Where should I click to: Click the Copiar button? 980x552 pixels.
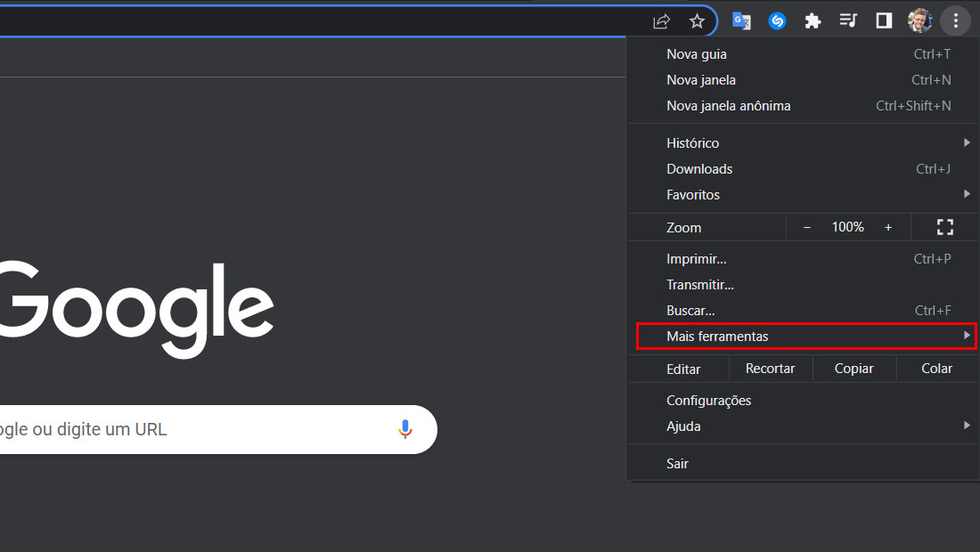pyautogui.click(x=853, y=369)
